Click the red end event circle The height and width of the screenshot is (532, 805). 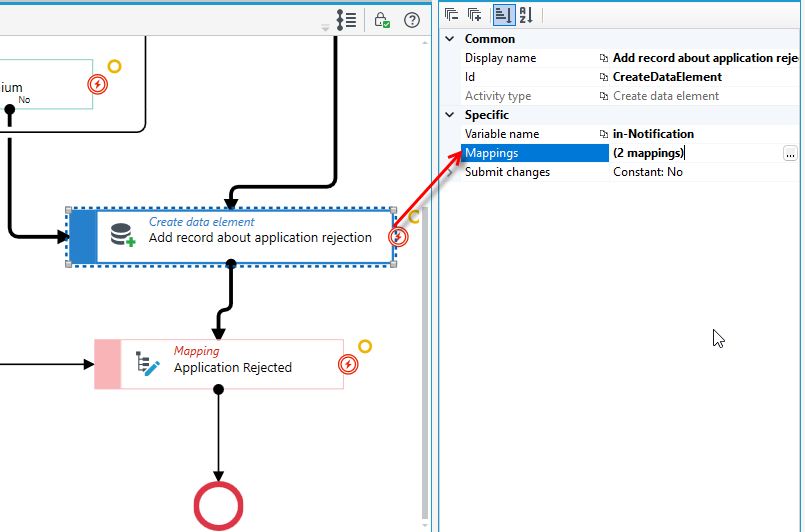pyautogui.click(x=219, y=506)
